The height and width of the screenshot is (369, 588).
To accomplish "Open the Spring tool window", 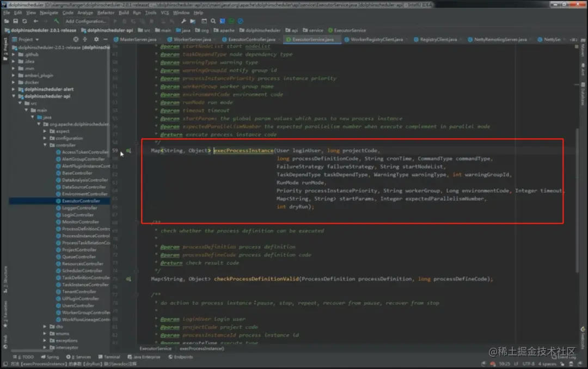I will coord(50,357).
